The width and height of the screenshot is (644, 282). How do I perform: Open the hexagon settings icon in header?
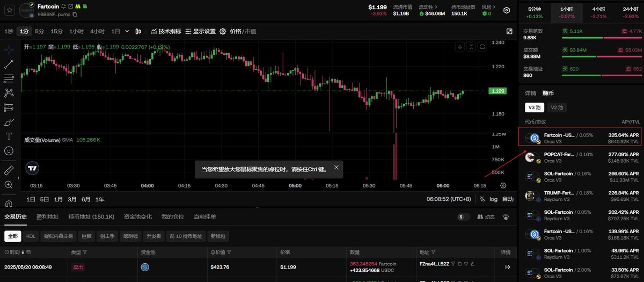pos(507,10)
